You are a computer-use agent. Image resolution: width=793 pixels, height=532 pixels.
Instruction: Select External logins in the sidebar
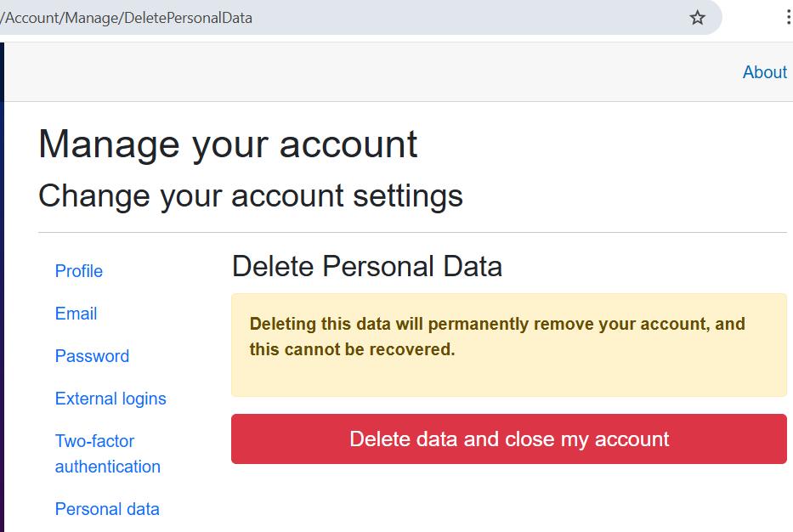click(110, 399)
